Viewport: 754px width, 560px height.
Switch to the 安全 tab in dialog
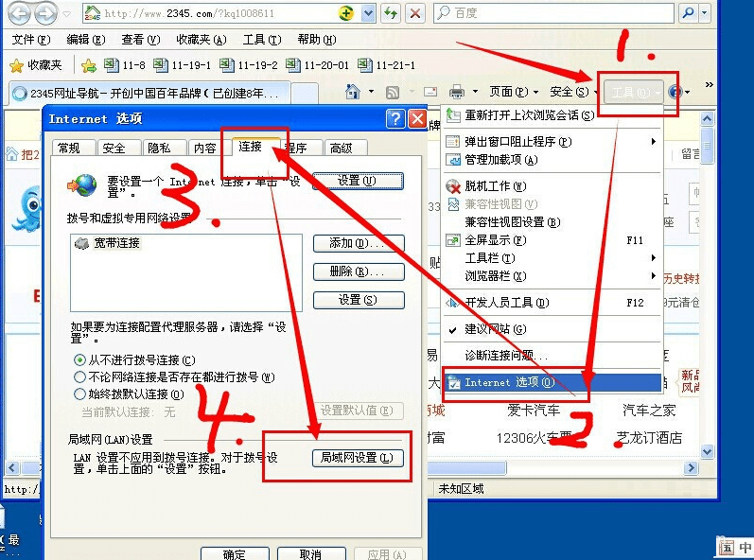click(118, 148)
